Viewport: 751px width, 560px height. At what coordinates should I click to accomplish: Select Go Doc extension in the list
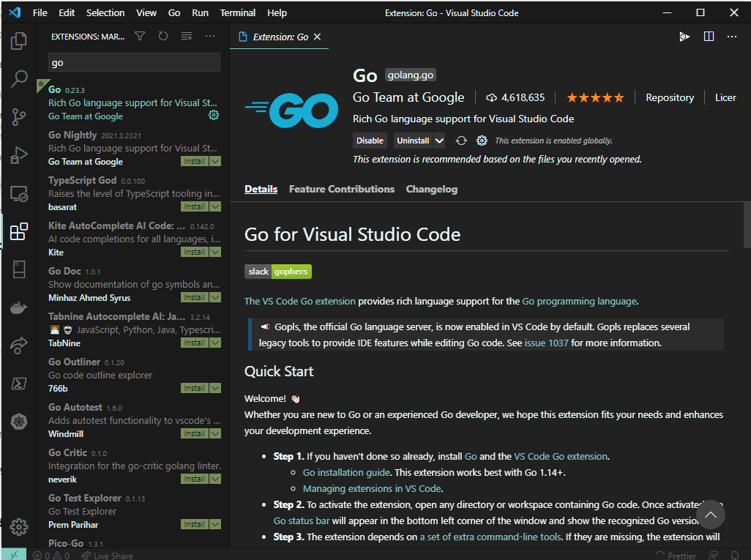(134, 284)
